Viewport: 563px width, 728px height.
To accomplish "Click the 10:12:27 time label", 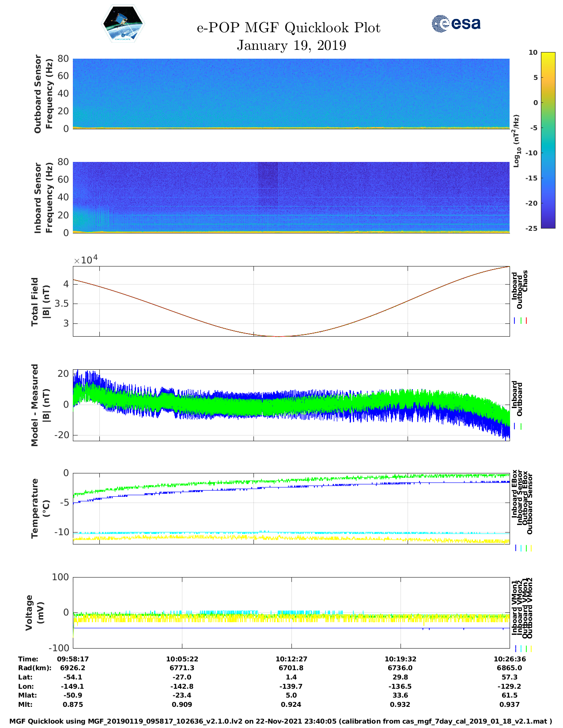I will coord(291,659).
